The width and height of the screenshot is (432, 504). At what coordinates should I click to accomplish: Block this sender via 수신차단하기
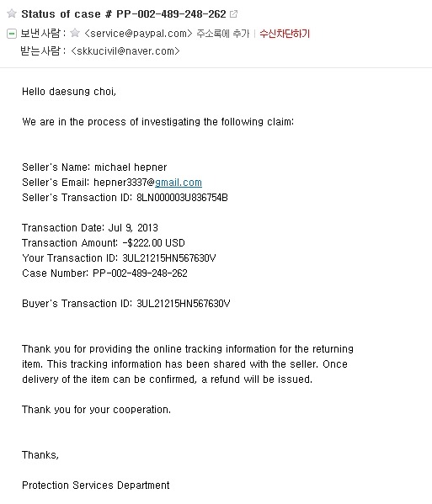[x=285, y=34]
